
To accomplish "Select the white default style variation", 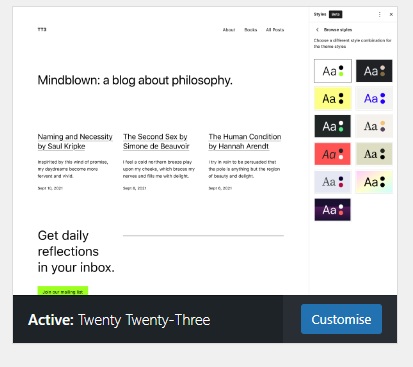I will [333, 71].
